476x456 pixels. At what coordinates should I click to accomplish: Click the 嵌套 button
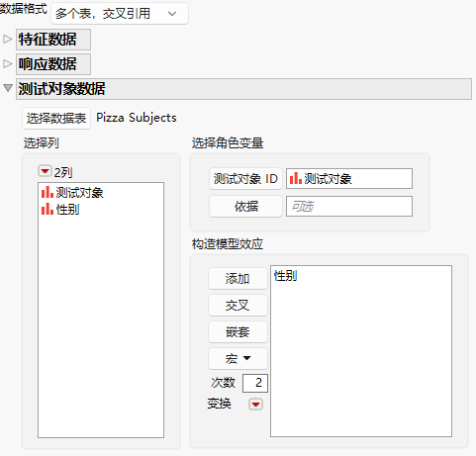(238, 332)
